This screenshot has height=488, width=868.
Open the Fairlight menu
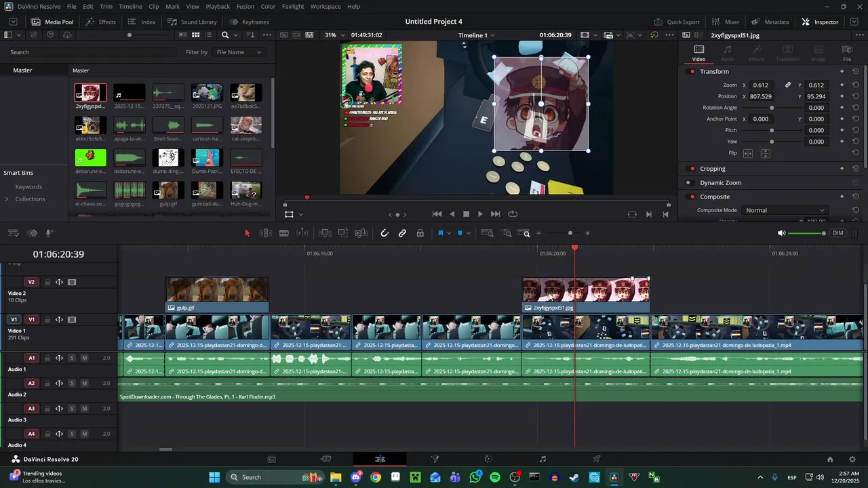(293, 6)
